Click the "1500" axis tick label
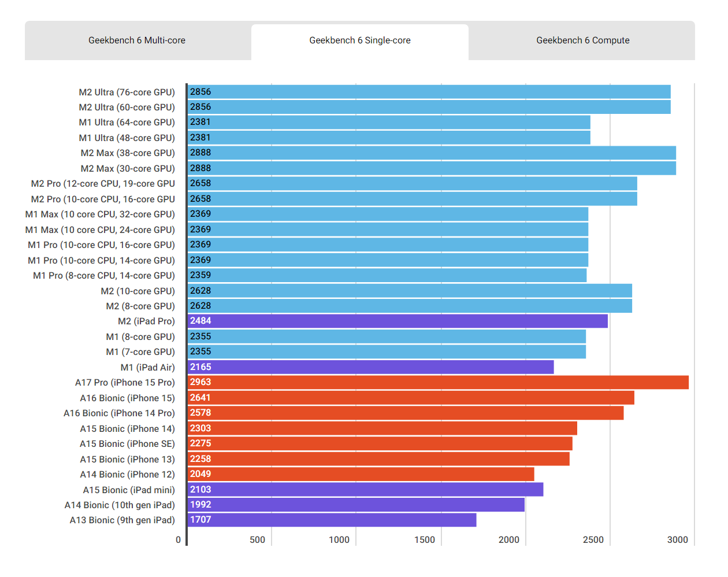This screenshot has height=577, width=728. [x=425, y=540]
